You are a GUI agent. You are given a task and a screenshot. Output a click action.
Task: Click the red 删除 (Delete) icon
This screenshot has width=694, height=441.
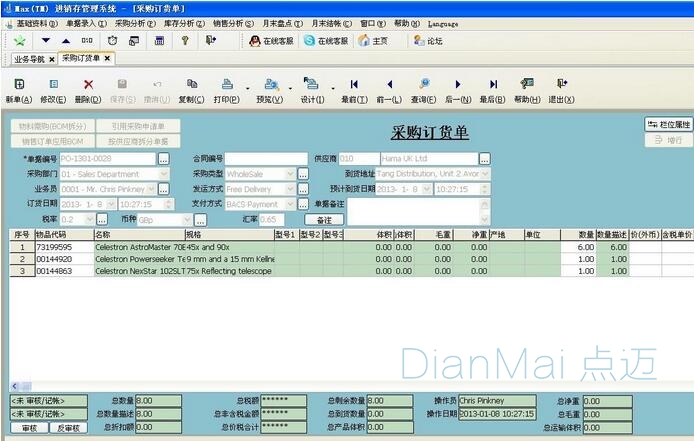click(x=88, y=85)
